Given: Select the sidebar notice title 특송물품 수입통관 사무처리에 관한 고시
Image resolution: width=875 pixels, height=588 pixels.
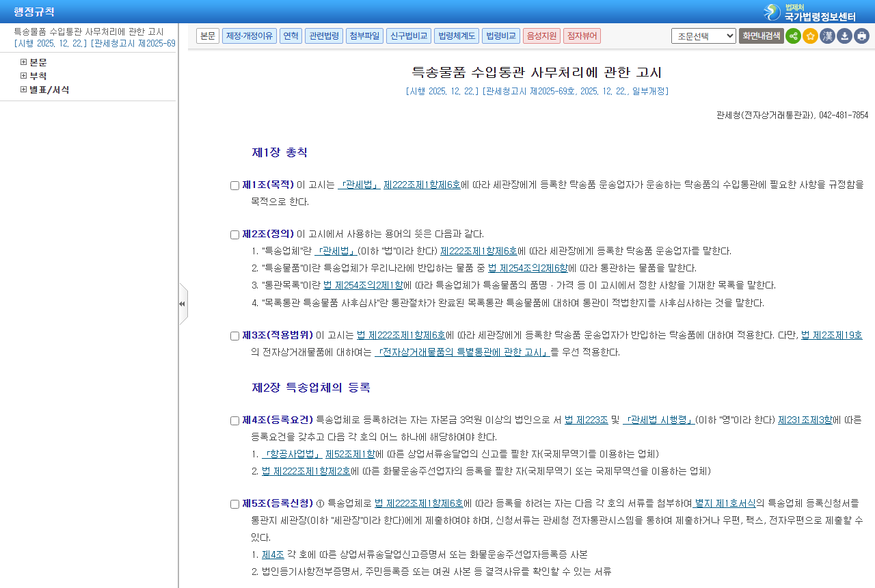Looking at the screenshot, I should pos(89,31).
